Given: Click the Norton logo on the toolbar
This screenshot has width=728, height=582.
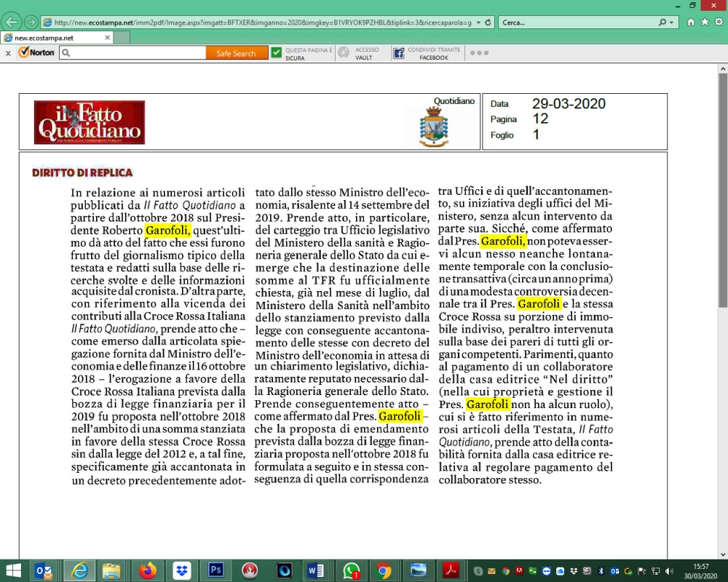Looking at the screenshot, I should (36, 52).
